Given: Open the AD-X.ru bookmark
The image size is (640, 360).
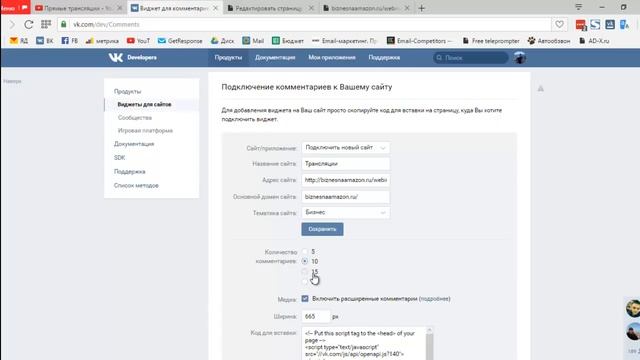Looking at the screenshot, I should tap(594, 41).
